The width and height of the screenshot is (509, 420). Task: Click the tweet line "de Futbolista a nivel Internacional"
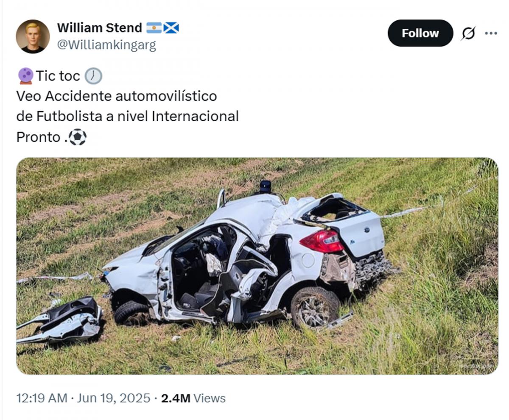(127, 117)
